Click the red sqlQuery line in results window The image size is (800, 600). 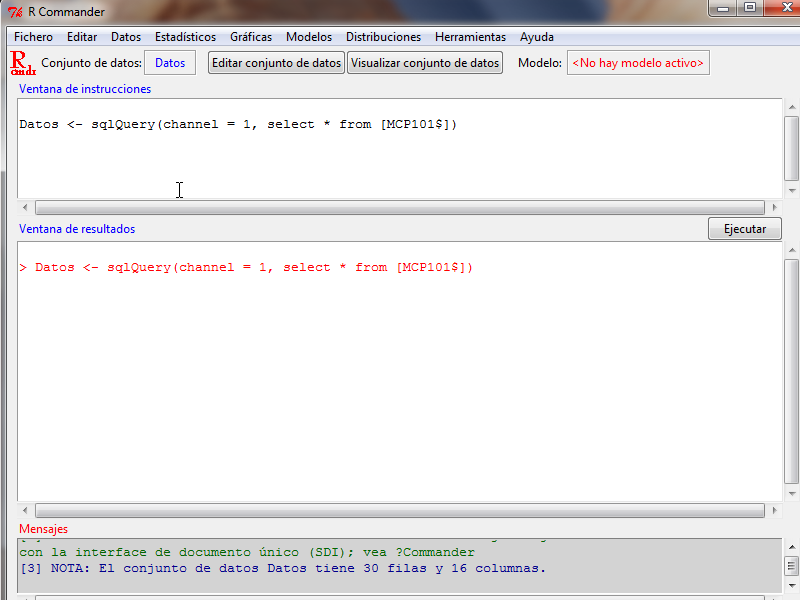click(x=246, y=267)
